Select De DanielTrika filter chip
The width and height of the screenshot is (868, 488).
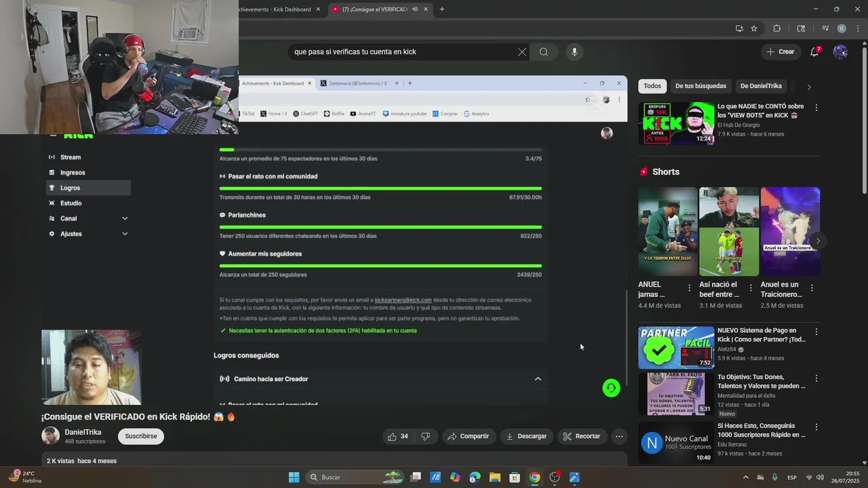tap(761, 86)
